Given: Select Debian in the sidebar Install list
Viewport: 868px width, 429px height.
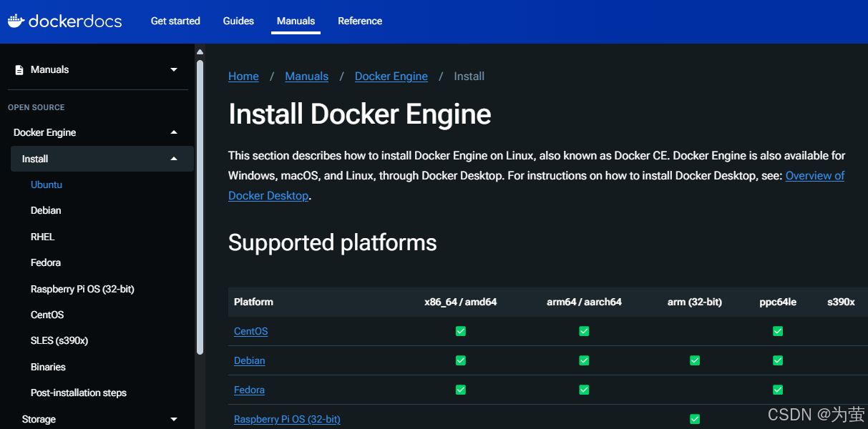Looking at the screenshot, I should point(46,210).
